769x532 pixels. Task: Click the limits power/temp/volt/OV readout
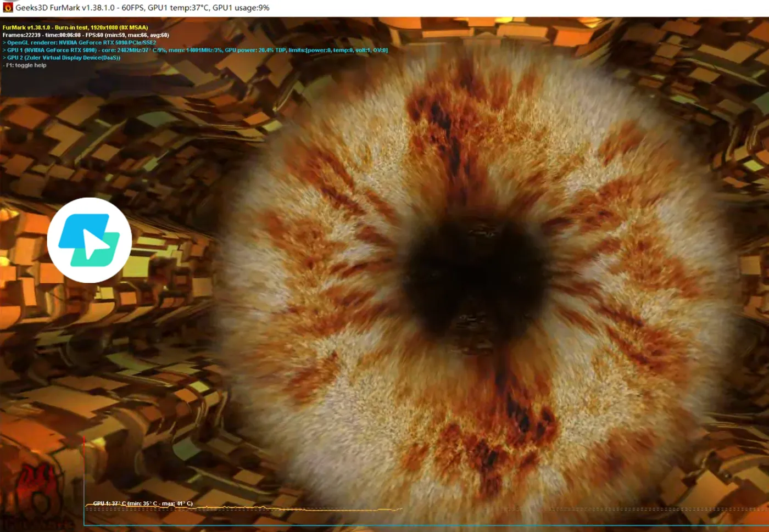[338, 50]
